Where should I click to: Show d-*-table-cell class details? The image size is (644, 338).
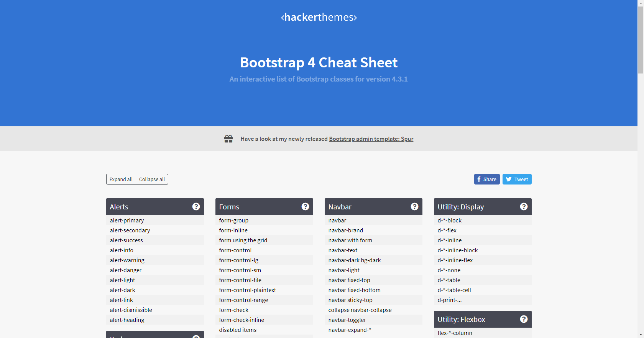point(483,290)
